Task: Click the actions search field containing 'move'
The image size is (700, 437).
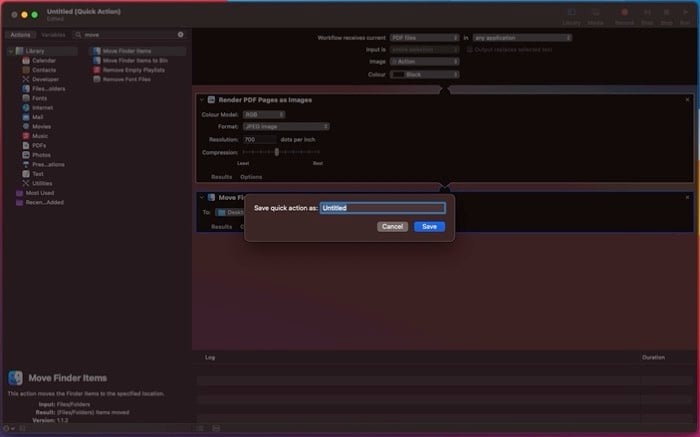Action: 129,35
